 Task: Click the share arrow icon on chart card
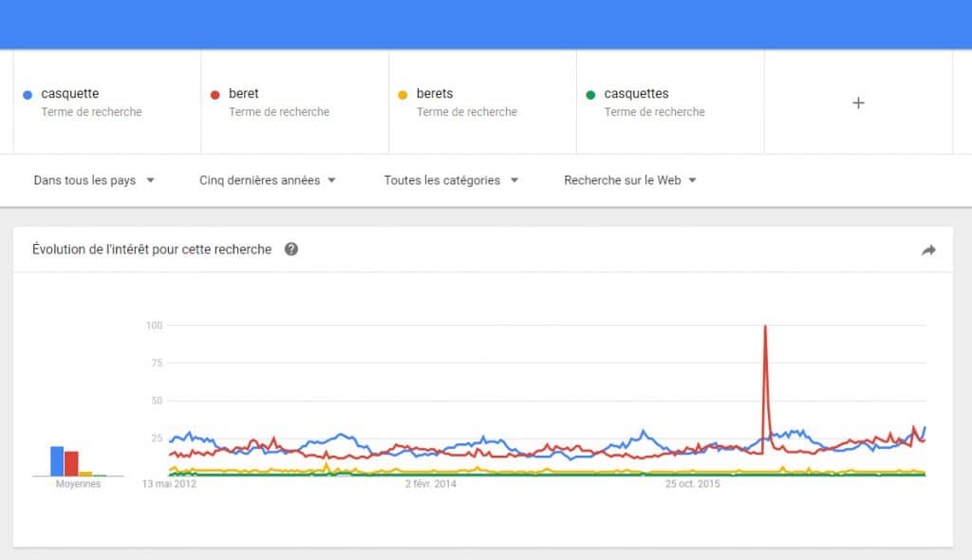[x=928, y=250]
